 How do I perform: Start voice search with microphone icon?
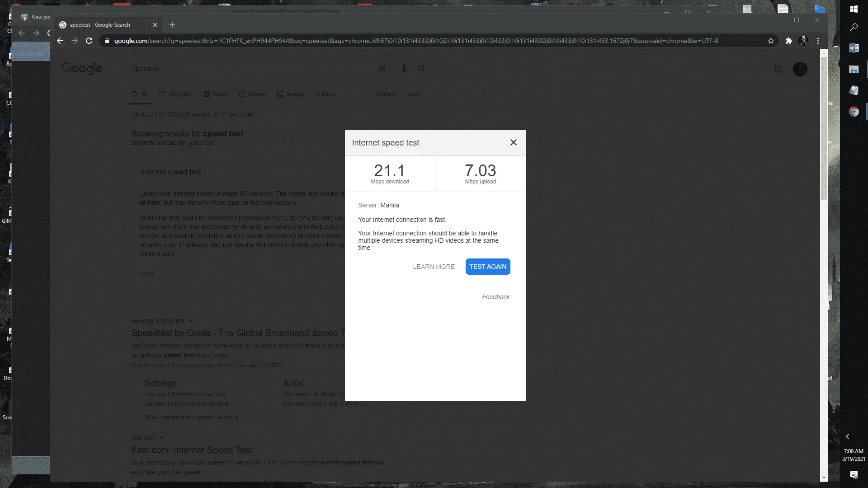click(x=404, y=69)
